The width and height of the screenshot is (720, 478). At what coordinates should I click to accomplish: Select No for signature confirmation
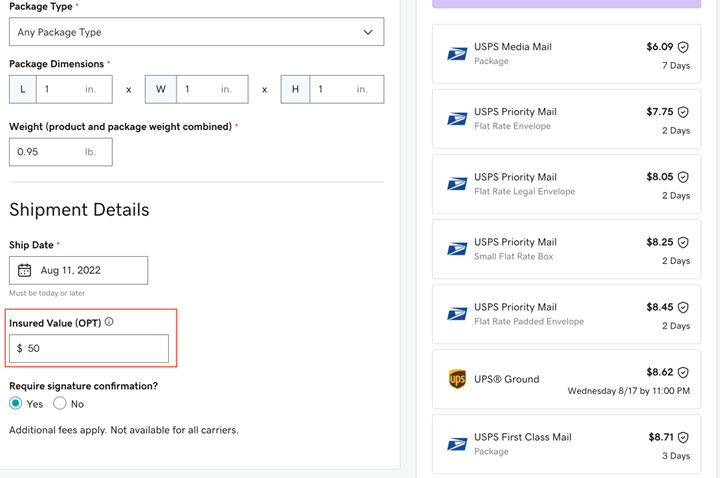[60, 403]
